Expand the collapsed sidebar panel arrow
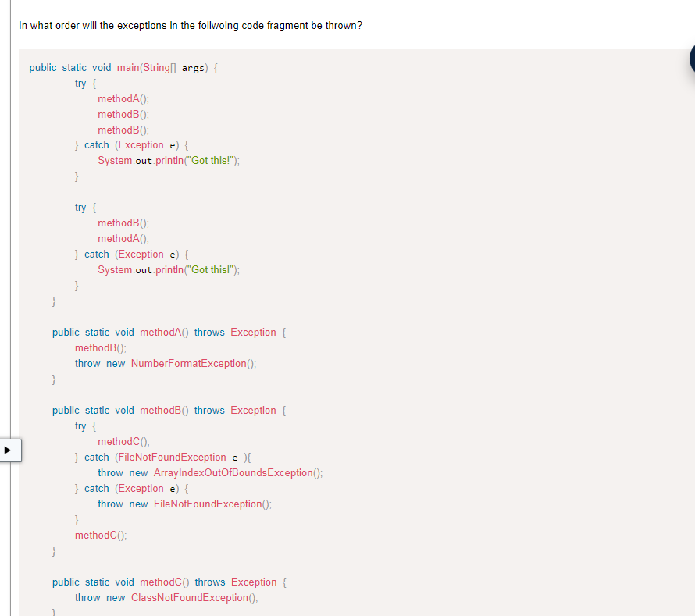Screen dimensions: 695x616 (10, 450)
